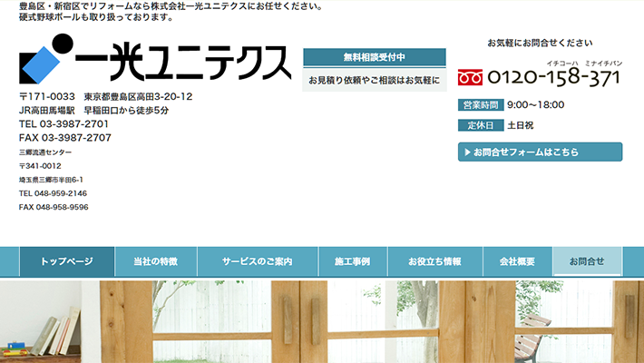Click the Tokyo office TEL 03-3987-2701

tap(63, 123)
